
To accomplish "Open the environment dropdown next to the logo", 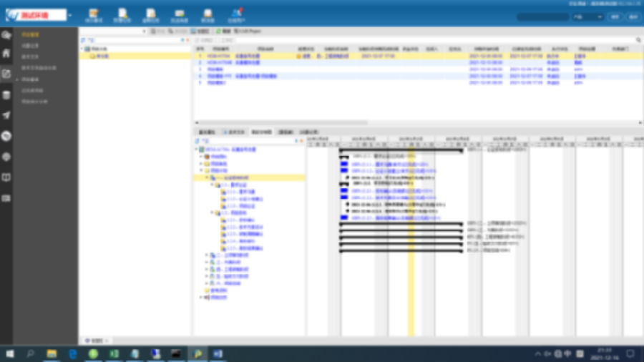I will (70, 16).
